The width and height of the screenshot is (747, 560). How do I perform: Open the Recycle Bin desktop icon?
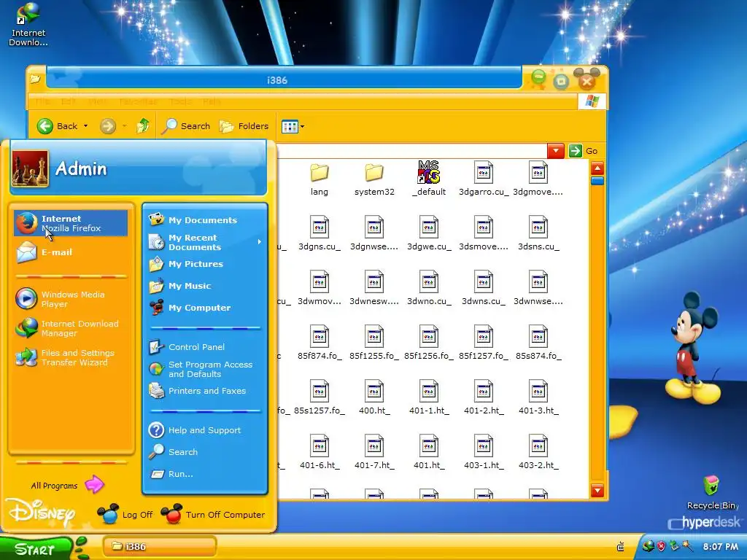[x=712, y=492]
